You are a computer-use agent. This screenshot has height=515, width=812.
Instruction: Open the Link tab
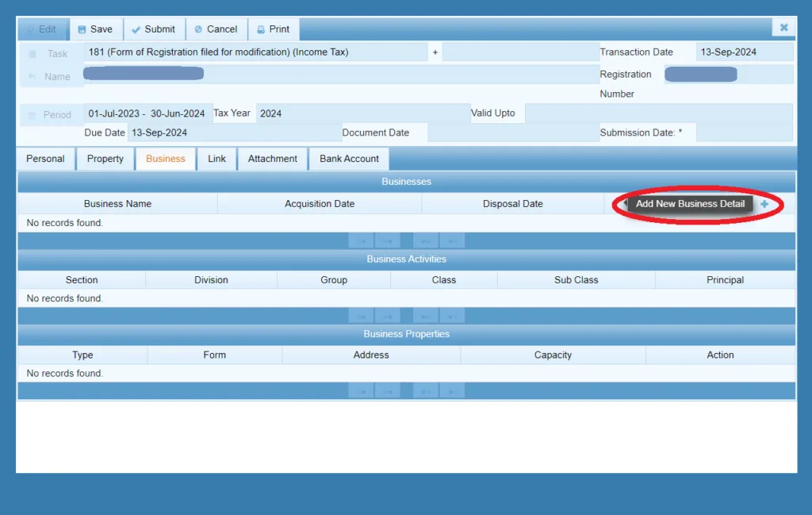216,158
